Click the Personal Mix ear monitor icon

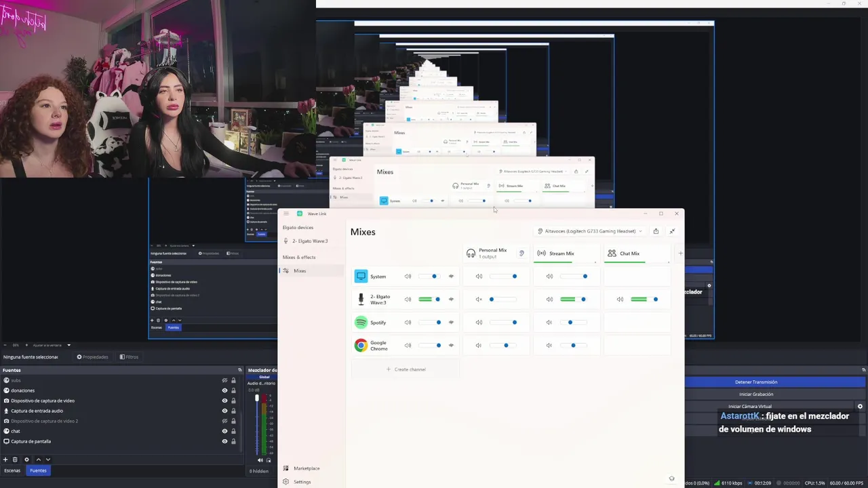click(x=521, y=253)
